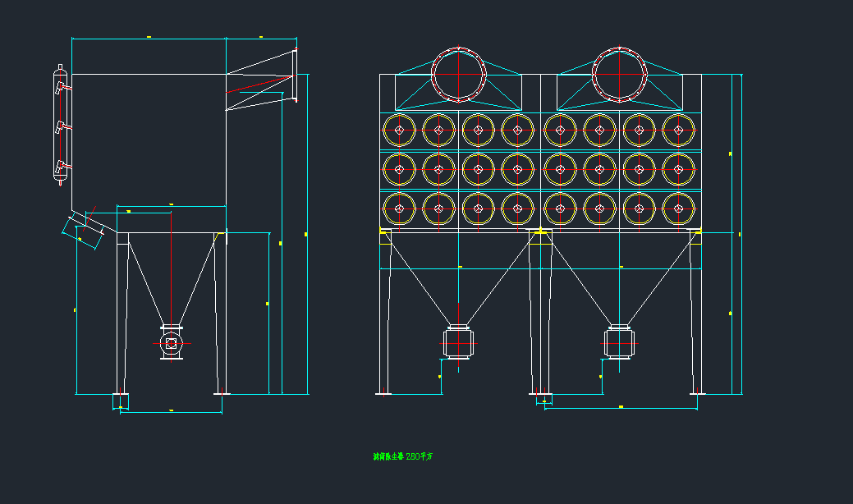Screen dimensions: 853x504
Task: Pick the bottom-right filter cartridge circle
Action: pyautogui.click(x=679, y=209)
